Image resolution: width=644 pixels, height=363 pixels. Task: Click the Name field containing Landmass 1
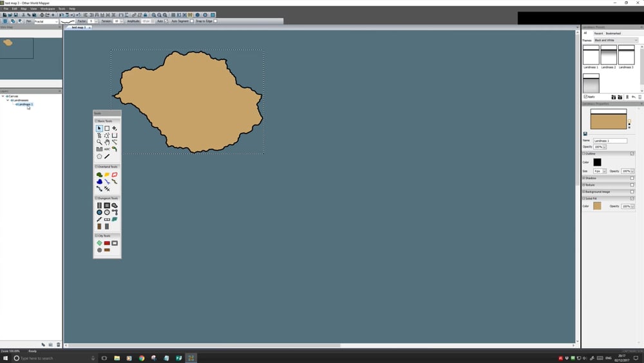tap(610, 141)
